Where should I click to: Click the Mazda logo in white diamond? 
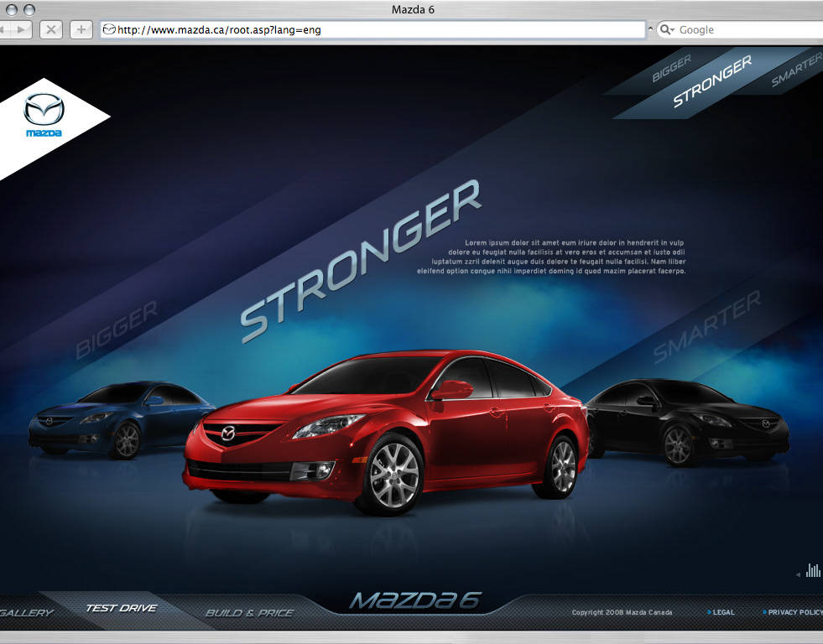pos(44,116)
